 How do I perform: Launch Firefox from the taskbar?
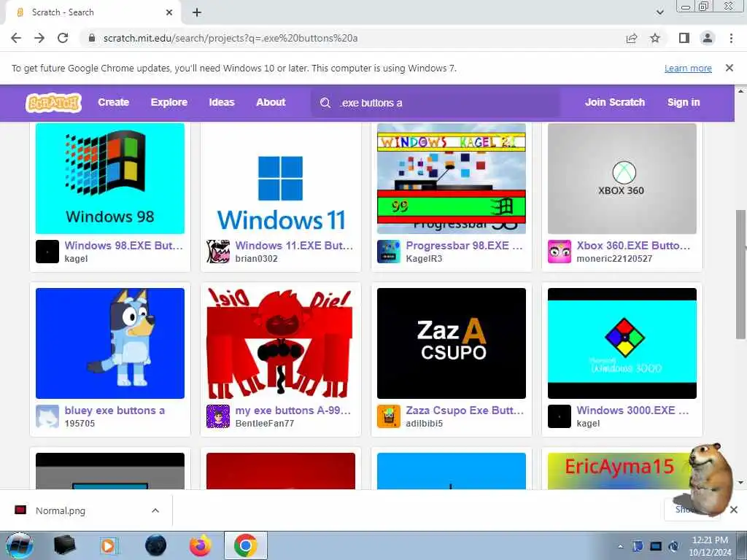point(201,545)
